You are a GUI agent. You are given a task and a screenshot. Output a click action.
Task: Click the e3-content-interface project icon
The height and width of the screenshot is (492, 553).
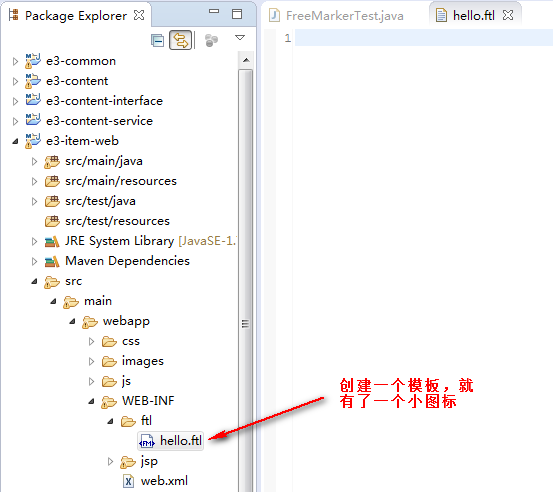point(33,100)
